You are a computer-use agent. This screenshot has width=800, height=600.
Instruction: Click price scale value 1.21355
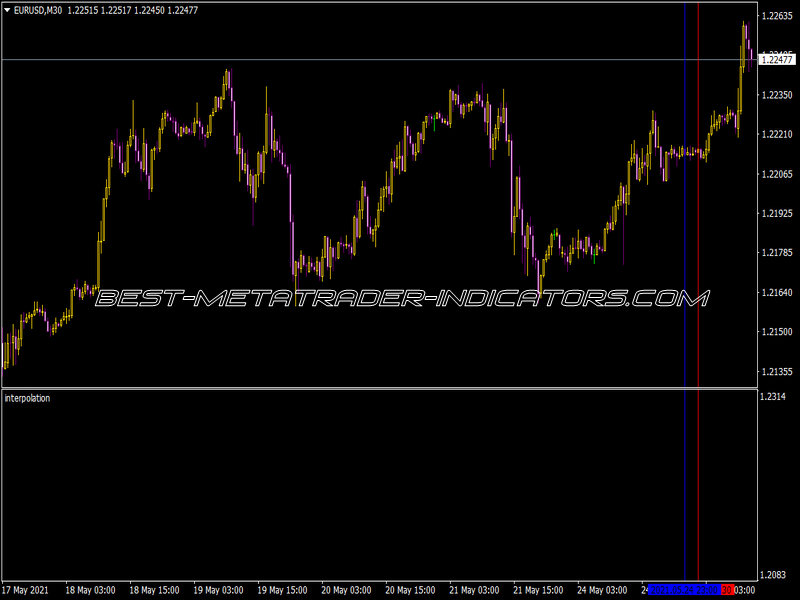pos(777,371)
